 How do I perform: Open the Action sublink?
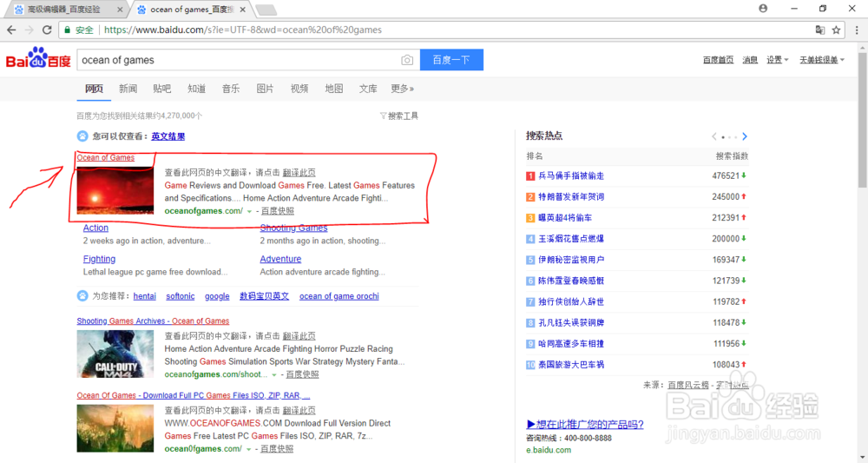[95, 228]
